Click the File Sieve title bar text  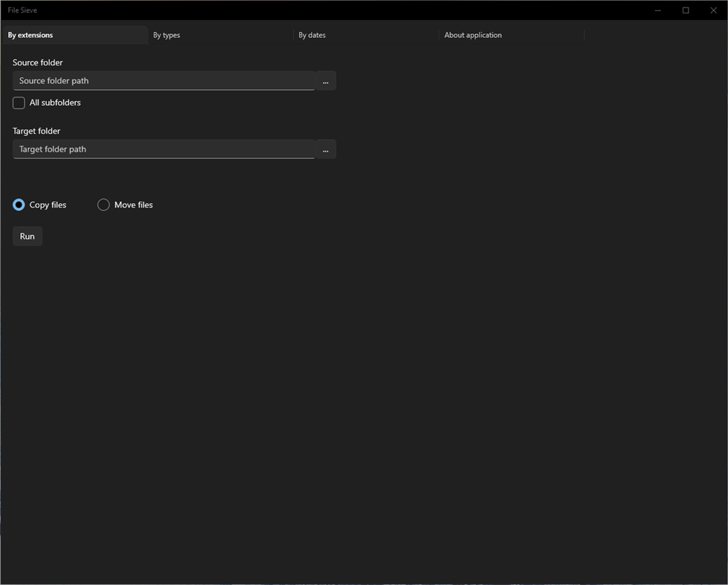tap(22, 10)
